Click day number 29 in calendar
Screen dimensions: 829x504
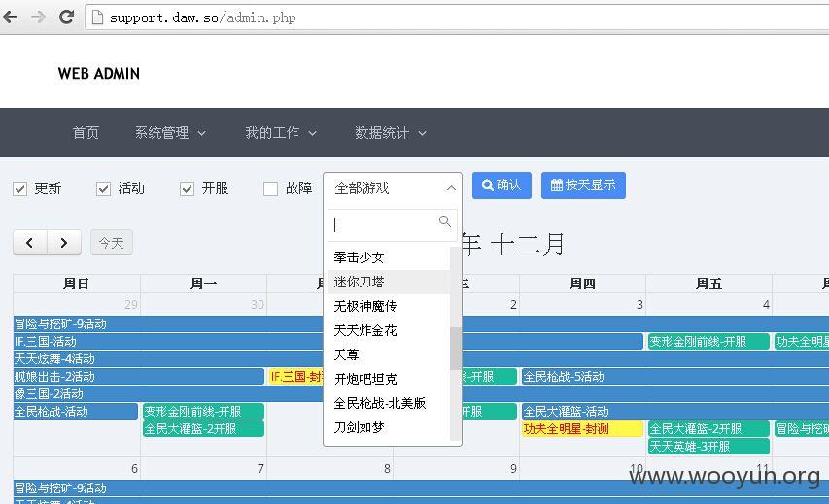(x=131, y=304)
